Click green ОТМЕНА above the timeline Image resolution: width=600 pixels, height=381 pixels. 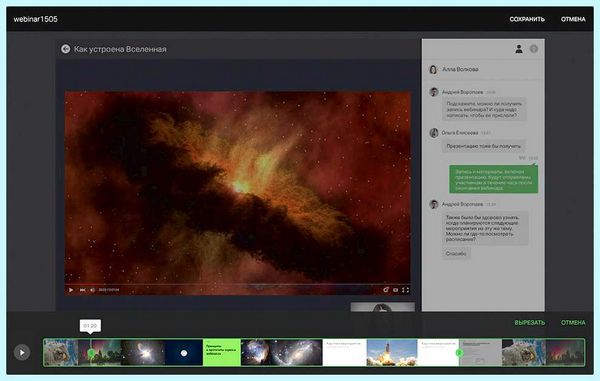click(573, 322)
